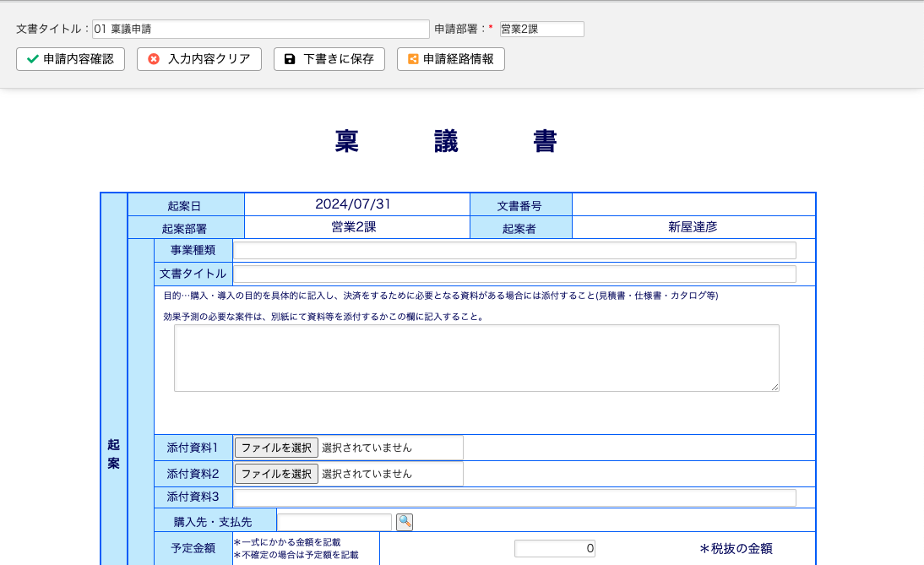Viewport: 924px width, 565px height.
Task: Save the draft with 下書きに保存
Action: (329, 59)
